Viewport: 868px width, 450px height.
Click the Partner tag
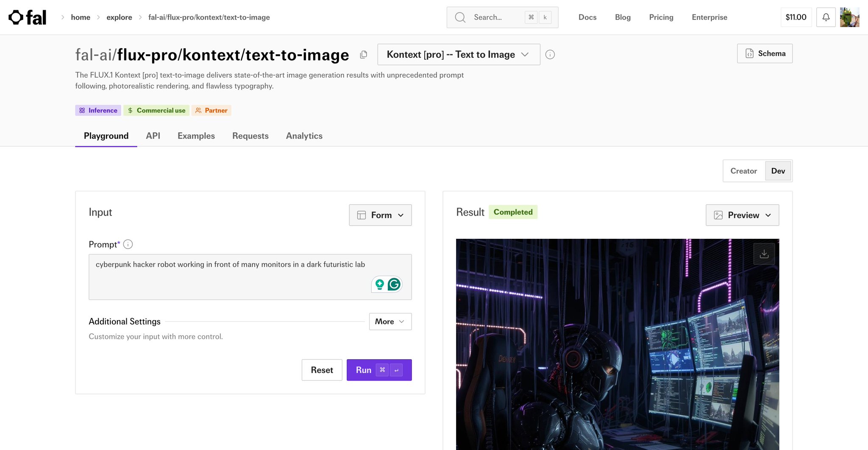click(211, 110)
